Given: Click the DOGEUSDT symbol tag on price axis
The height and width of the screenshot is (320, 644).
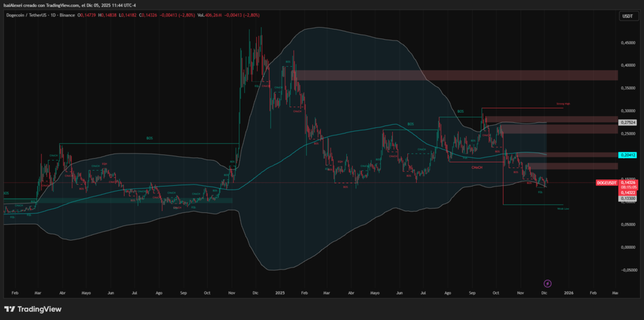Looking at the screenshot, I should coord(607,183).
